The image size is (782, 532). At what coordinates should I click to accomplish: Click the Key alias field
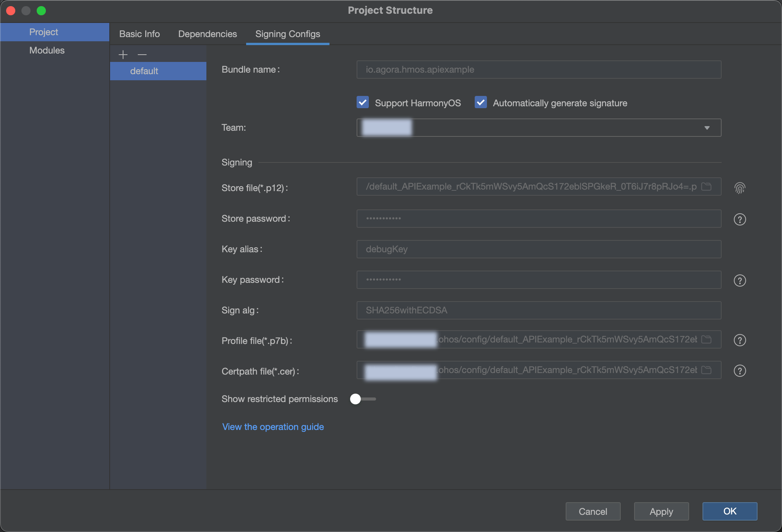(x=539, y=249)
